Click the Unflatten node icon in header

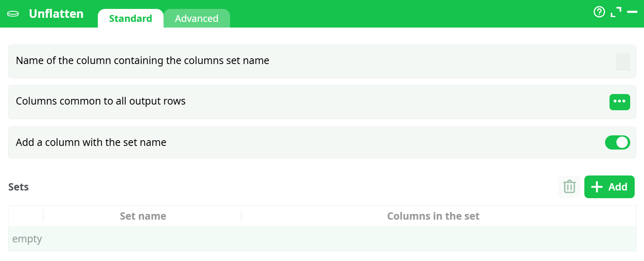pos(13,14)
